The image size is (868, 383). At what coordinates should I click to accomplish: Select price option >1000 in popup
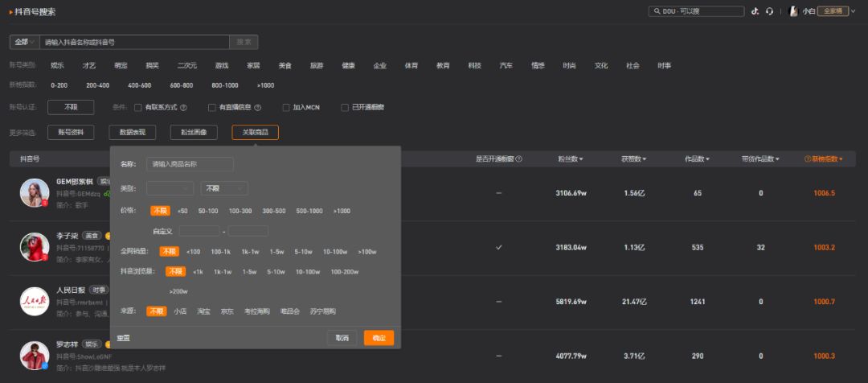[342, 211]
